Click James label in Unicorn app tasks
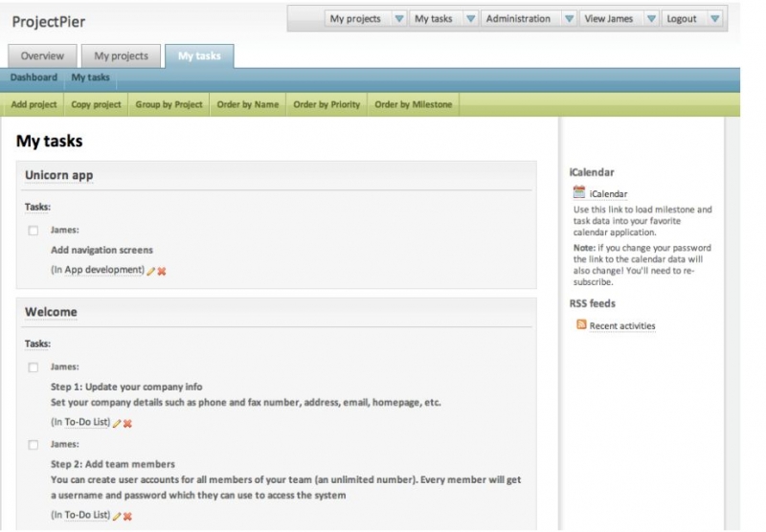Image resolution: width=766 pixels, height=532 pixels. pyautogui.click(x=64, y=230)
